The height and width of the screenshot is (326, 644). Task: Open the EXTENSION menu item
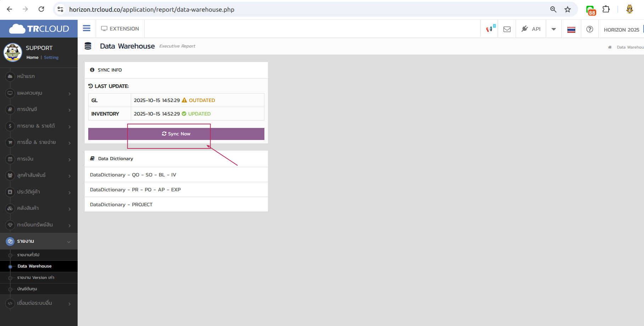click(x=120, y=29)
